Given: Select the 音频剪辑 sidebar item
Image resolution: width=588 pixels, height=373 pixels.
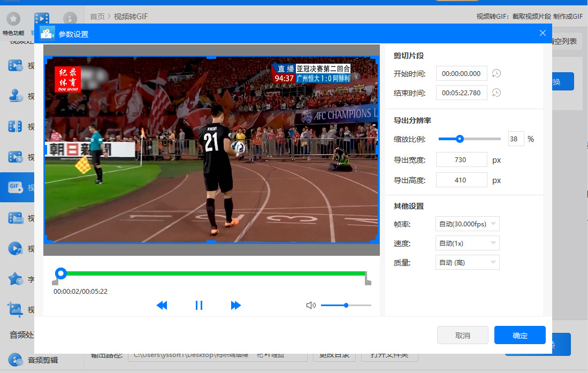Looking at the screenshot, I should point(42,360).
